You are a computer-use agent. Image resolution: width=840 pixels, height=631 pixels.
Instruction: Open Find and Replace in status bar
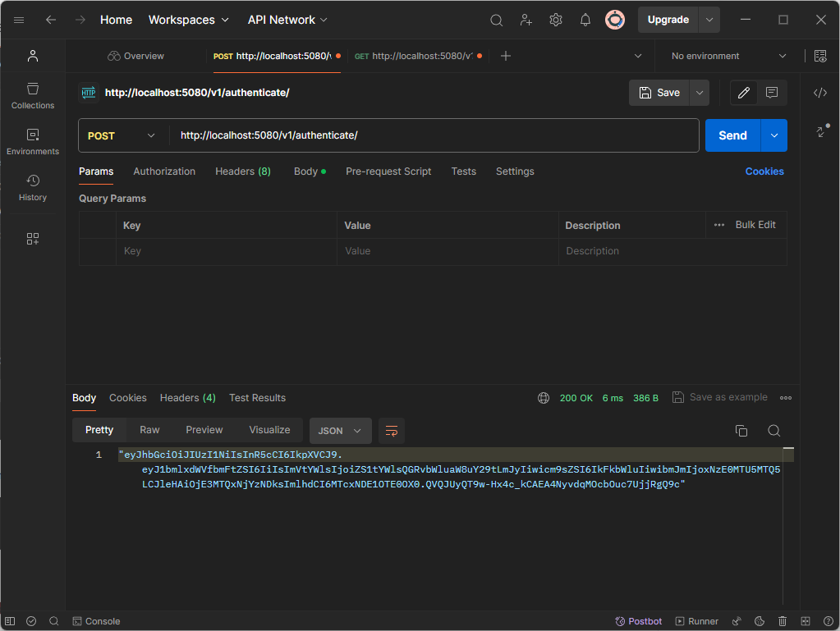[53, 621]
